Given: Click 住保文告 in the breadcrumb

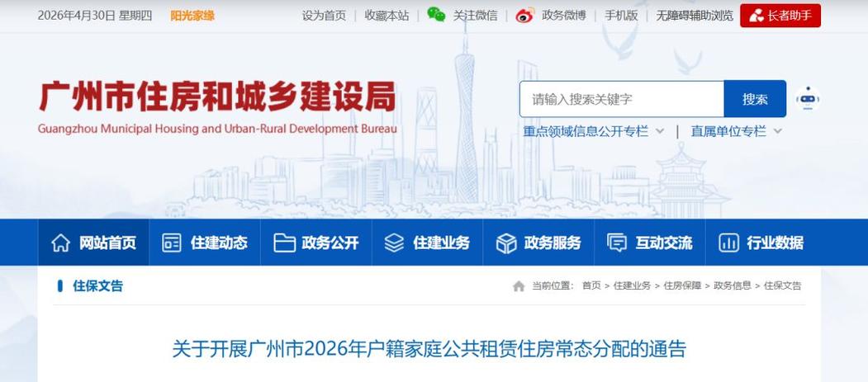Looking at the screenshot, I should (x=782, y=285).
